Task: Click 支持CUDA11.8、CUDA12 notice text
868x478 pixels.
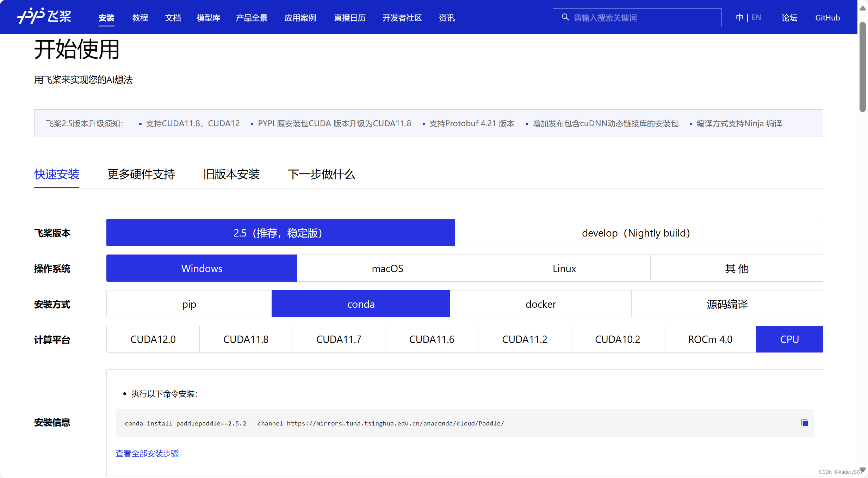Action: pos(193,123)
